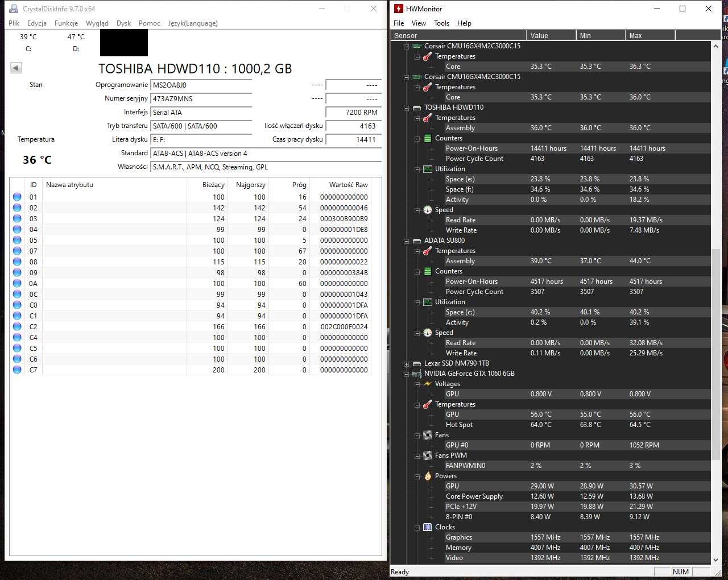Click the status orb for attribute C2
Screen dimensions: 728x580
(x=17, y=326)
